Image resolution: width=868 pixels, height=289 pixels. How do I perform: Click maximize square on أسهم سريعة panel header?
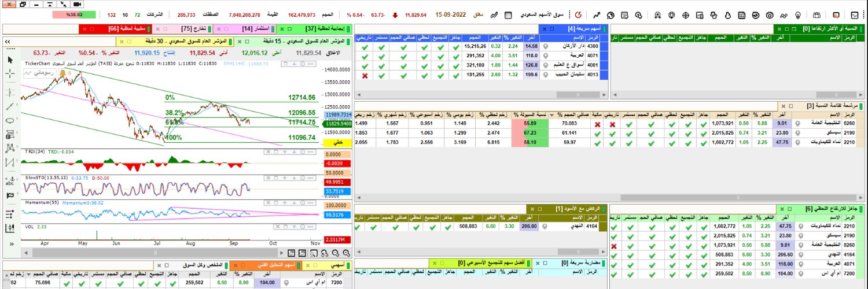point(552,29)
